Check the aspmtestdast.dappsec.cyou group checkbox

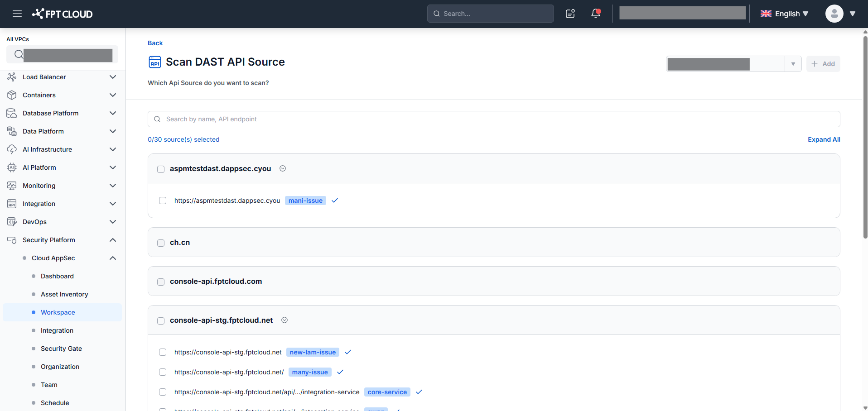point(161,169)
